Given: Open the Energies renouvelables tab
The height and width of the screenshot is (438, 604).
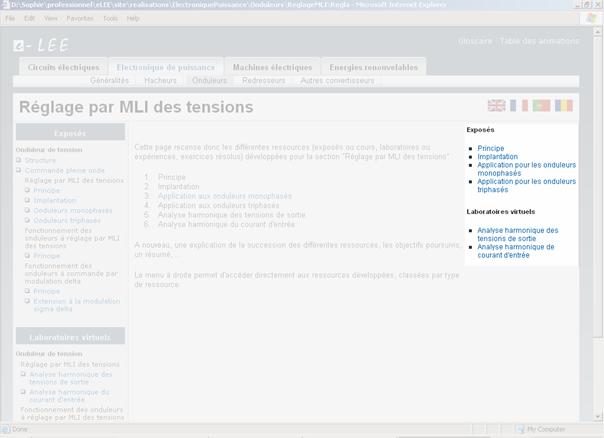Looking at the screenshot, I should click(x=373, y=67).
